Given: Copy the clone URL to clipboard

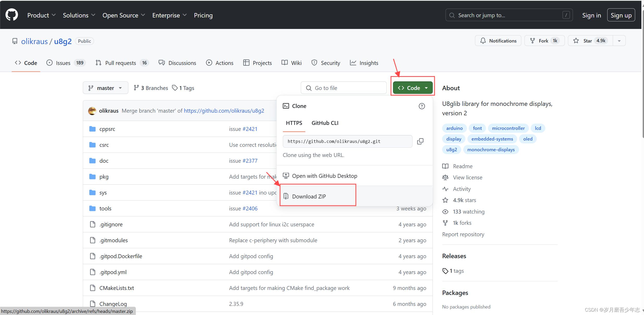Looking at the screenshot, I should 420,141.
